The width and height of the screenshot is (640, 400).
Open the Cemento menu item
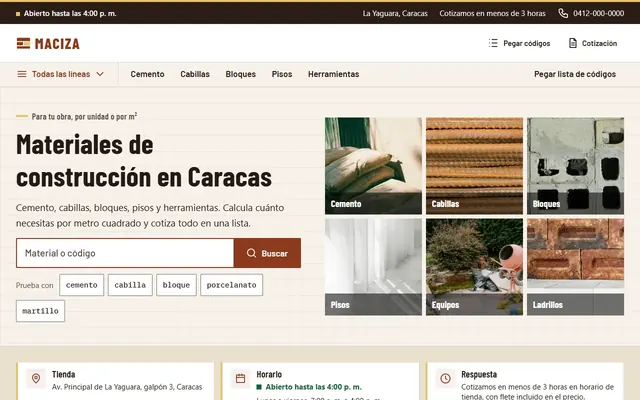coord(147,74)
